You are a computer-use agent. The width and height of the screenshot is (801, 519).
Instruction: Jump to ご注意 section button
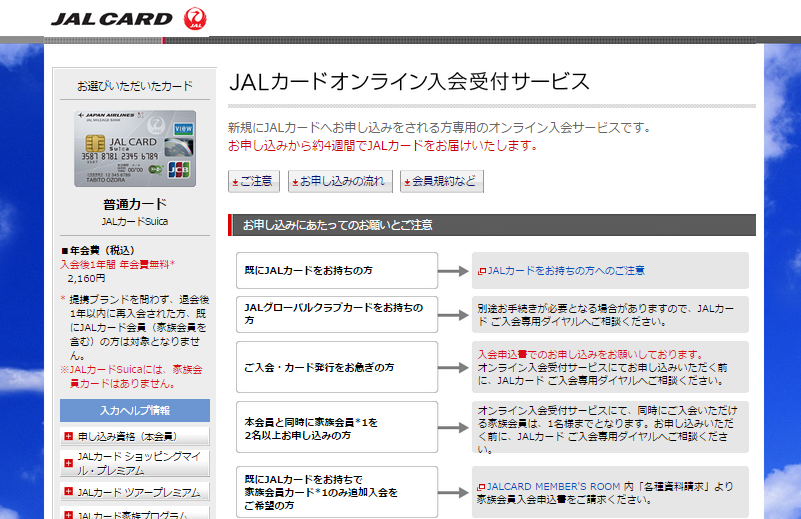pos(254,181)
